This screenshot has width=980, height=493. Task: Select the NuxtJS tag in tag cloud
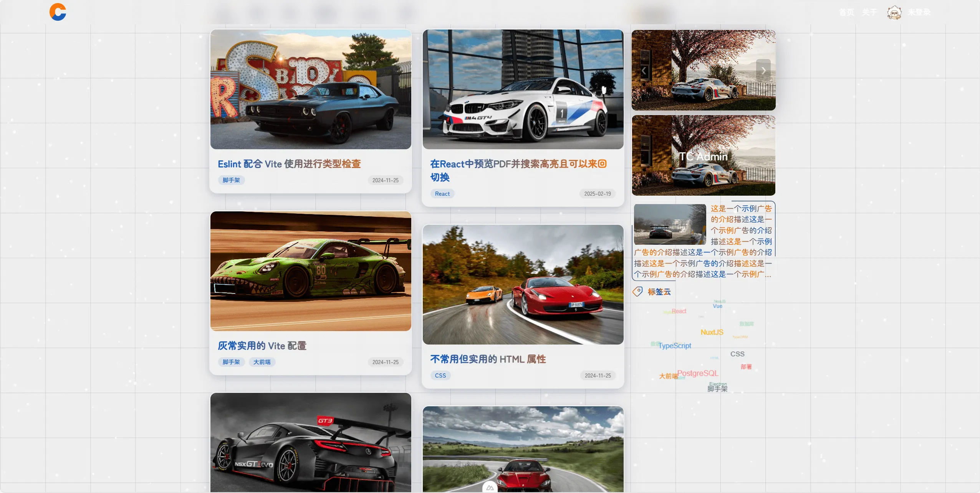[712, 332]
